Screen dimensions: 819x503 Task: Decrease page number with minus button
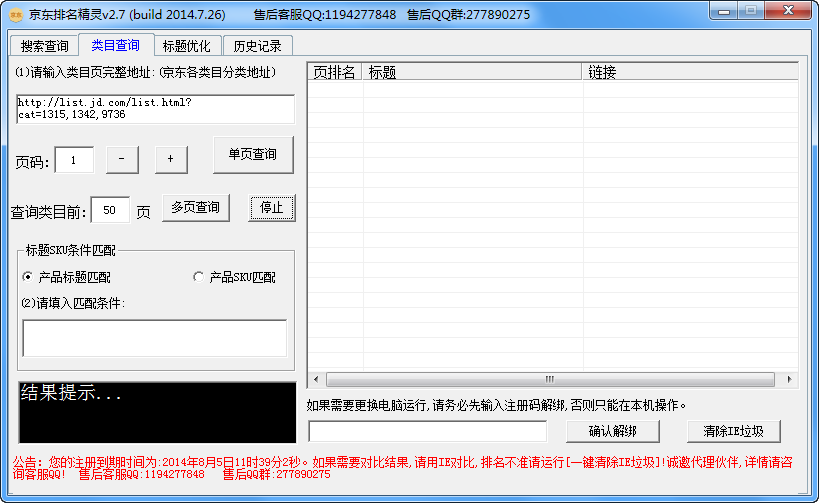pyautogui.click(x=122, y=159)
